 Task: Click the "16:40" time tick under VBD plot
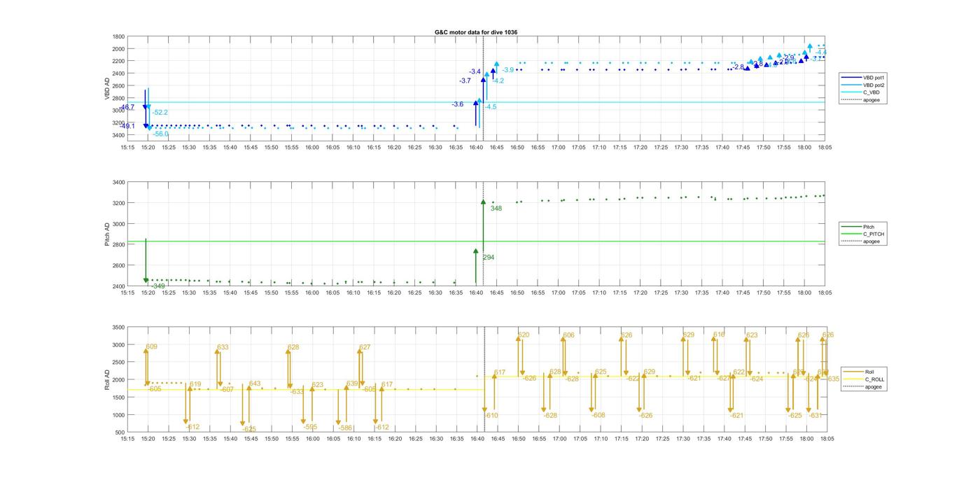pyautogui.click(x=477, y=148)
